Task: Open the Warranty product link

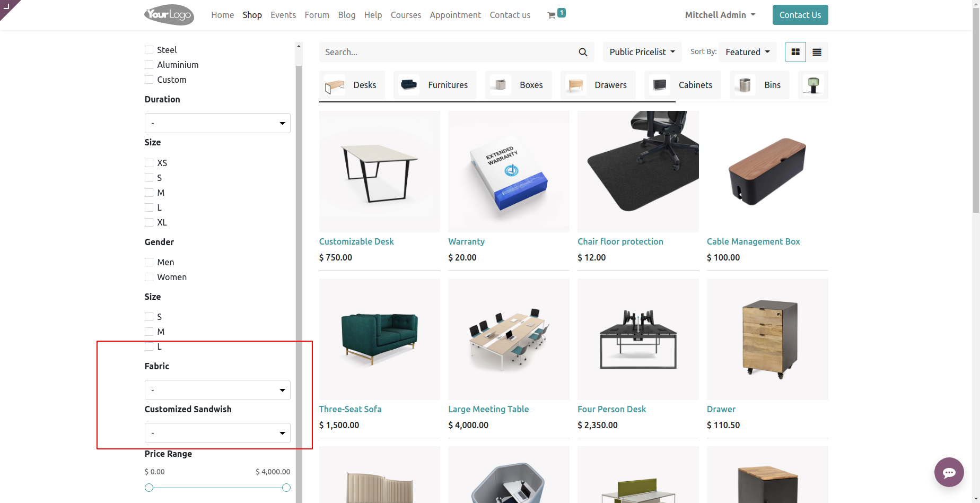Action: pos(466,241)
